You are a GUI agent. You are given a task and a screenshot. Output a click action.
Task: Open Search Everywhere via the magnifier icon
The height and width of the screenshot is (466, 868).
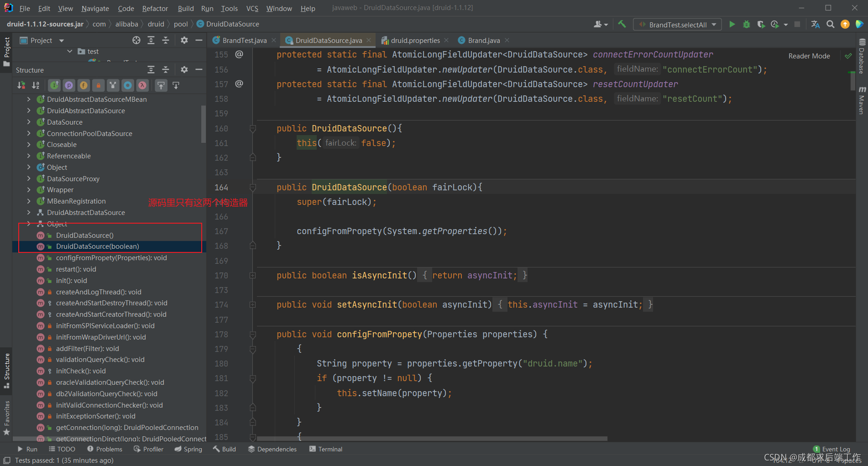point(831,24)
